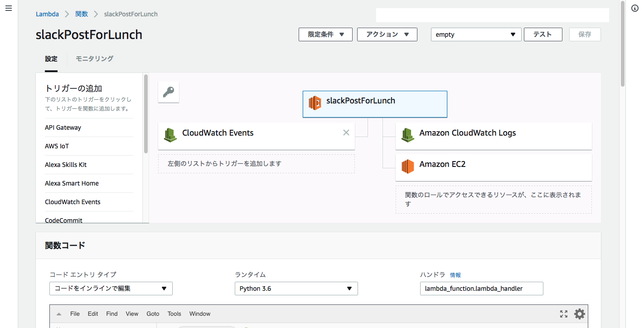Screen dimensions: 644x328
Task: Open the View menu in editor
Action: pos(132,314)
